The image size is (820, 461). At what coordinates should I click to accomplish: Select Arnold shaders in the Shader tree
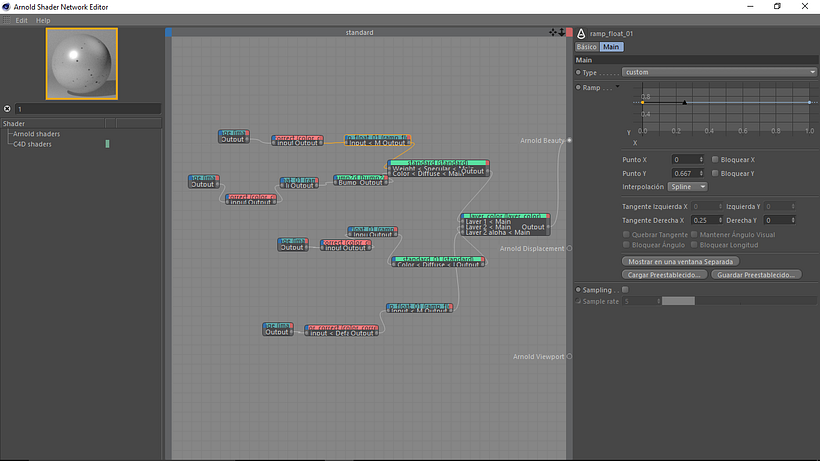36,134
